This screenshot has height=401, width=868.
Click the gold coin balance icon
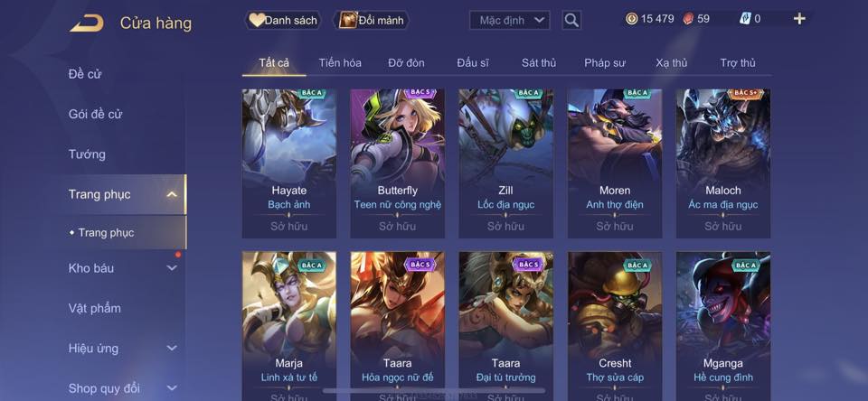click(631, 19)
